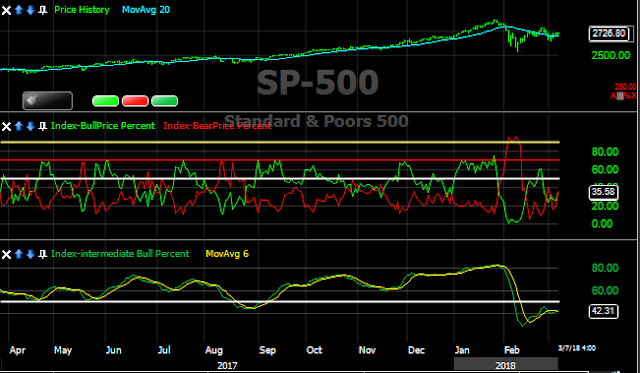Viewport: 640px width, 373px height.
Task: Click the Dec label on time axis
Action: 416,350
